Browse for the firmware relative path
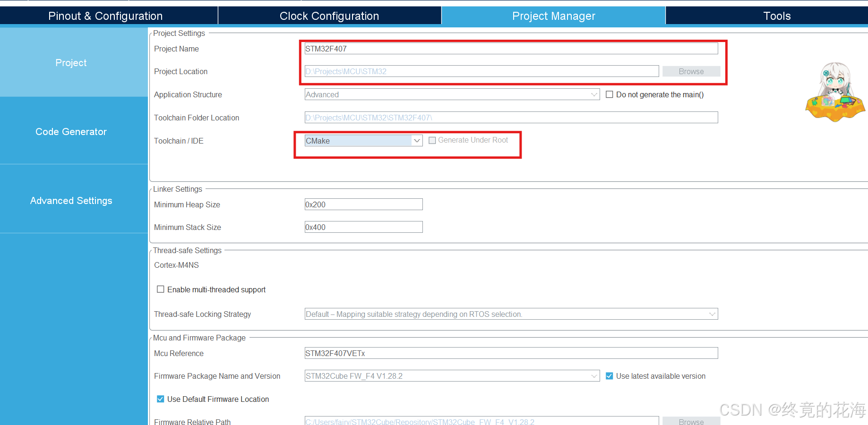The width and height of the screenshot is (868, 425). [691, 421]
